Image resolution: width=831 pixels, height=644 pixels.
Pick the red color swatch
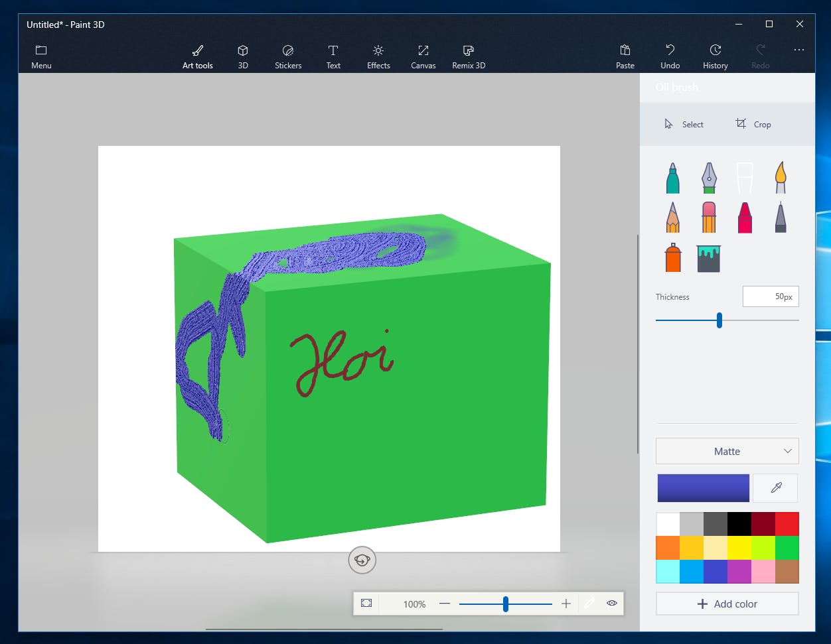[x=787, y=523]
